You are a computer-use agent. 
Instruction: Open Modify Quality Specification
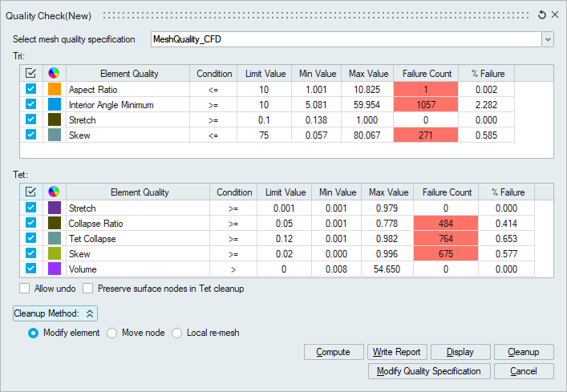428,371
